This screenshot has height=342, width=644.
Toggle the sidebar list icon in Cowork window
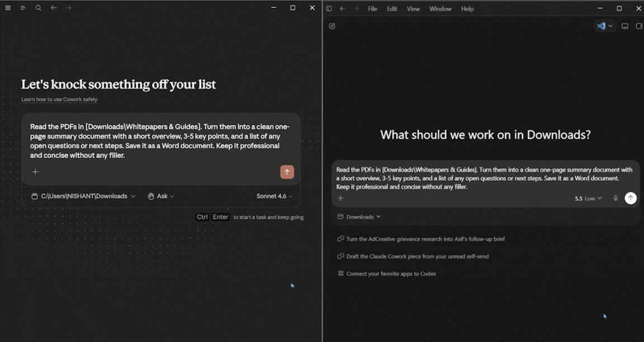(x=23, y=8)
